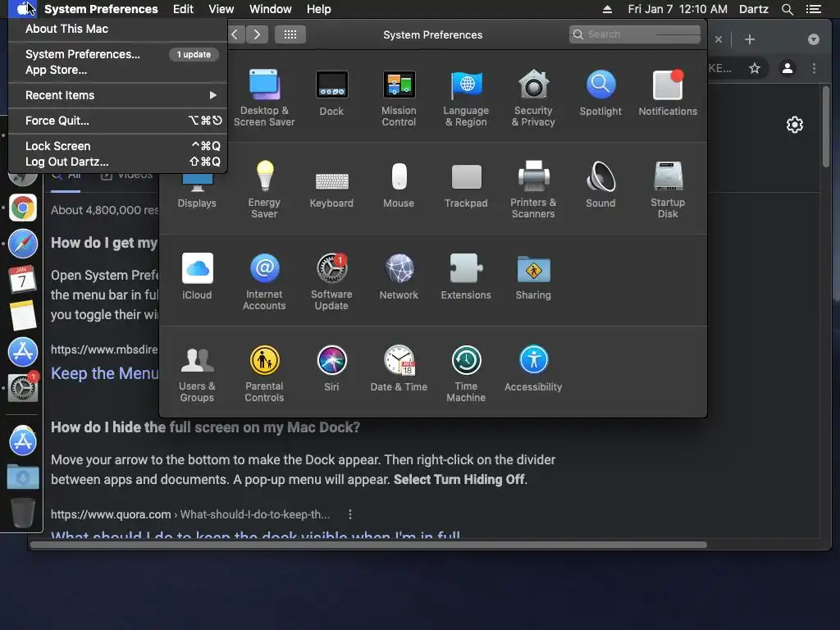Open Security & Privacy pane
Image resolution: width=840 pixels, height=630 pixels.
coord(533,98)
